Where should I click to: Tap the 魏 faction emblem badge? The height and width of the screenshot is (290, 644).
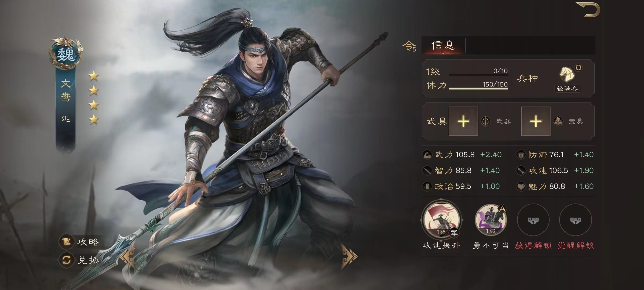(66, 54)
